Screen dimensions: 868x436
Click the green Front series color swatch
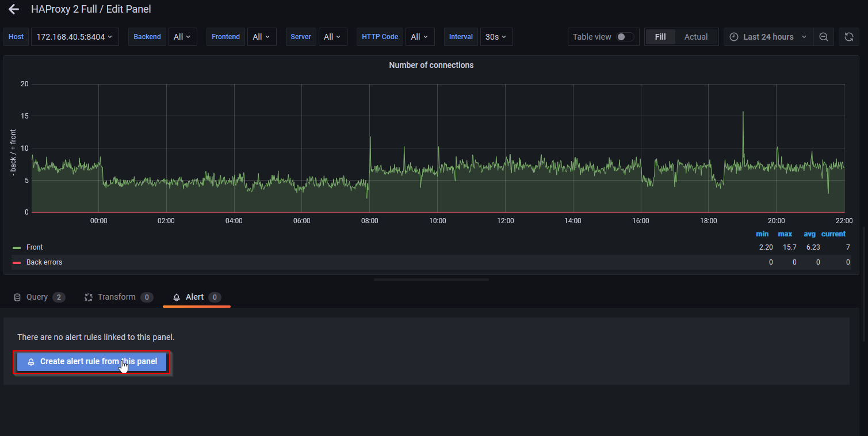(17, 248)
